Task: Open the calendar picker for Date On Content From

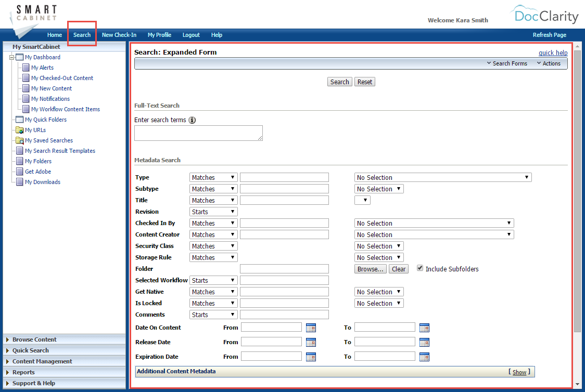Action: tap(311, 327)
